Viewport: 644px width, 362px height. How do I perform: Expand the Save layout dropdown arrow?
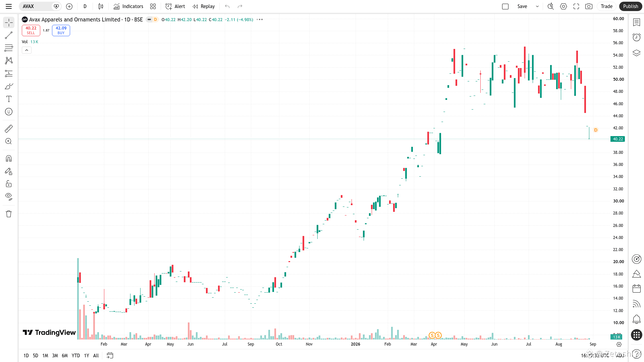(537, 6)
